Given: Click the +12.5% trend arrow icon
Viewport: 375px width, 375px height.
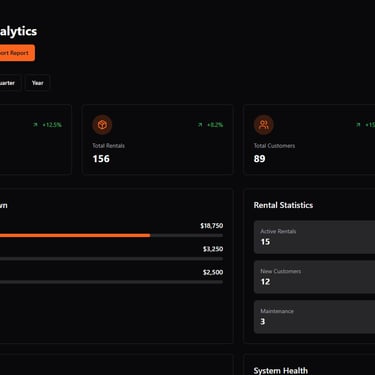Looking at the screenshot, I should pyautogui.click(x=35, y=125).
